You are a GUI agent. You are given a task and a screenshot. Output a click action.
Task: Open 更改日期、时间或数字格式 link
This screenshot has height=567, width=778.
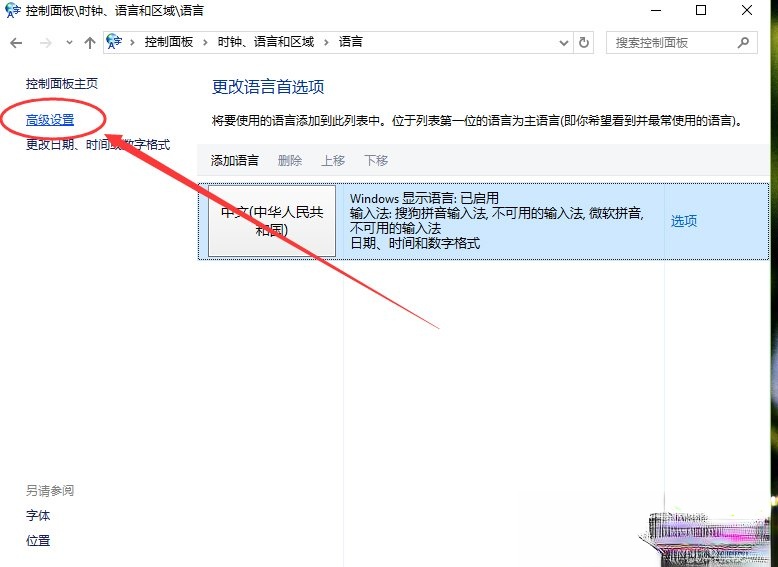[98, 145]
